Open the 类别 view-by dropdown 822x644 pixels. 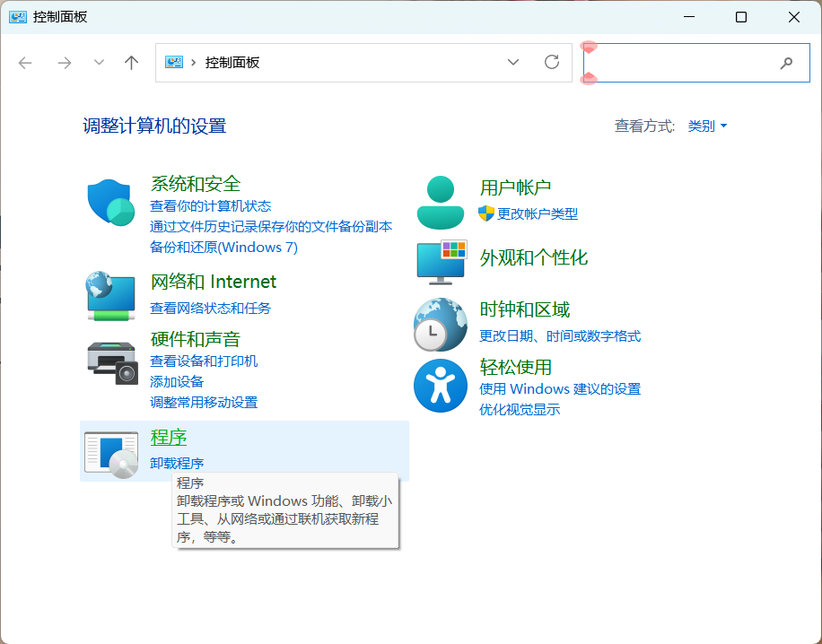coord(706,126)
